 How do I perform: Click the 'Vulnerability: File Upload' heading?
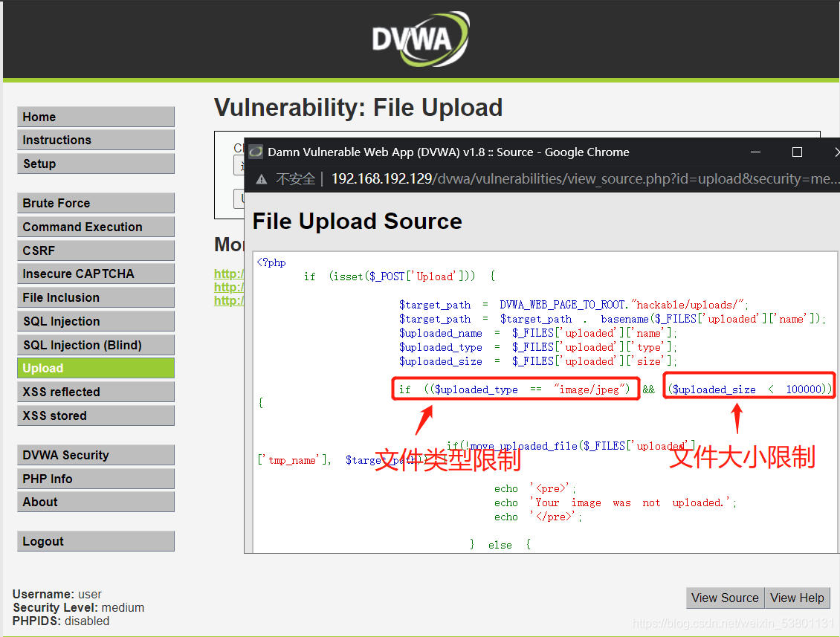point(358,108)
